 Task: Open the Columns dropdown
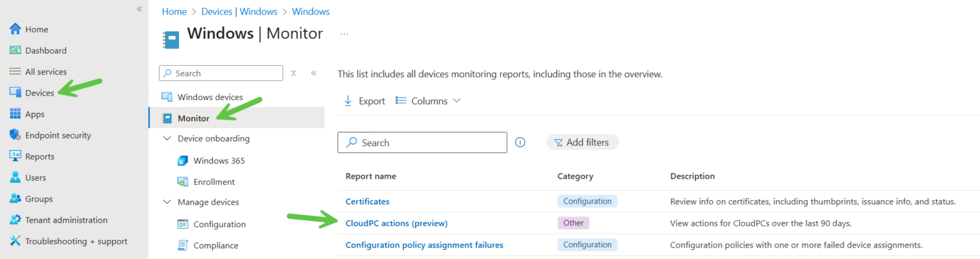click(428, 101)
